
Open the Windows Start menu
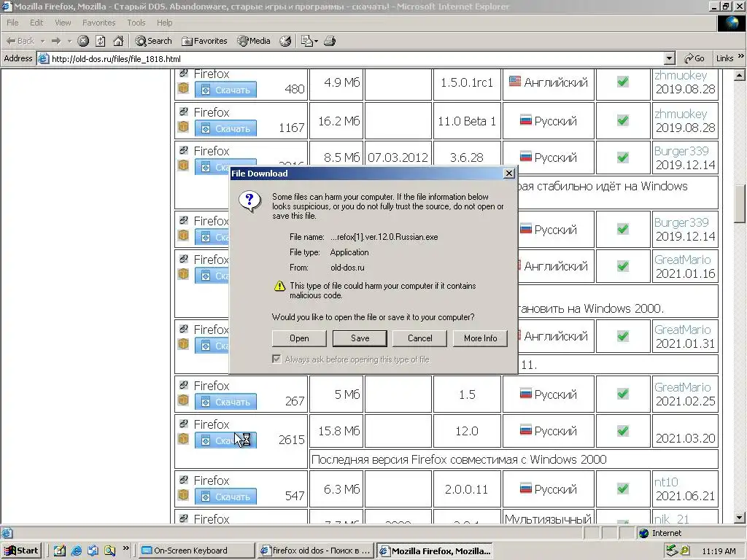(22, 551)
